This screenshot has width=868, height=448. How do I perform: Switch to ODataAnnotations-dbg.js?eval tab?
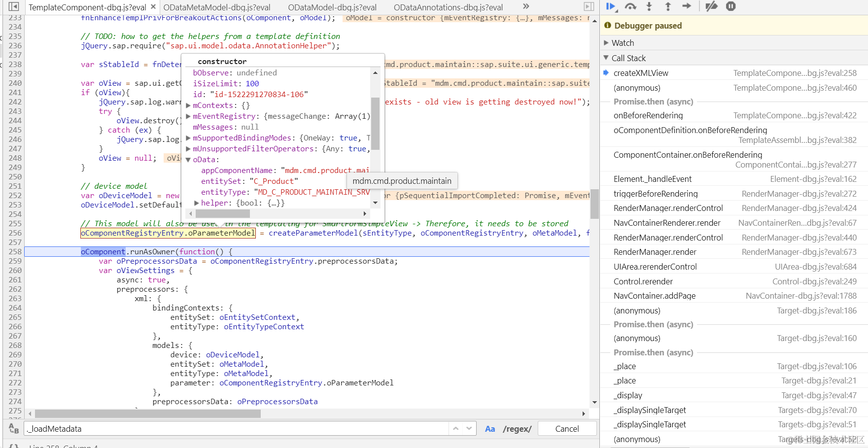[x=448, y=7]
